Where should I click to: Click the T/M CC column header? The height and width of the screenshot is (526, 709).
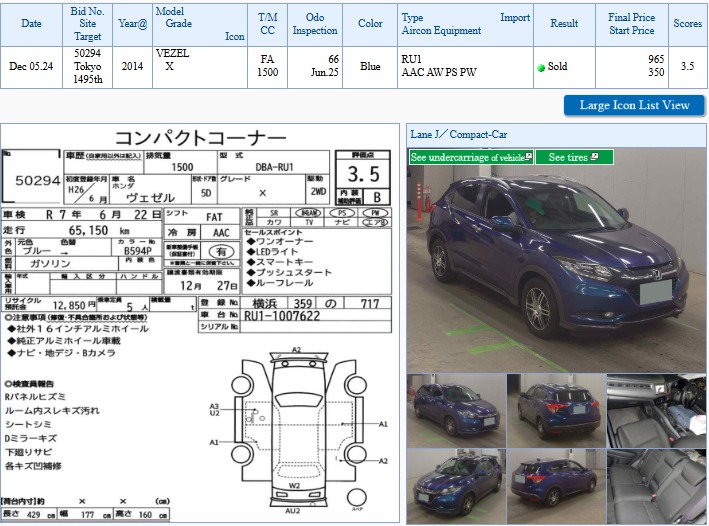pos(267,24)
